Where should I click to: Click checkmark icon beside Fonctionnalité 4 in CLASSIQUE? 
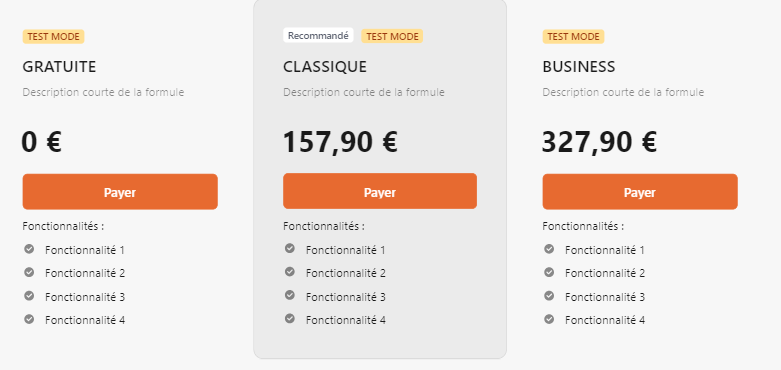coord(290,318)
